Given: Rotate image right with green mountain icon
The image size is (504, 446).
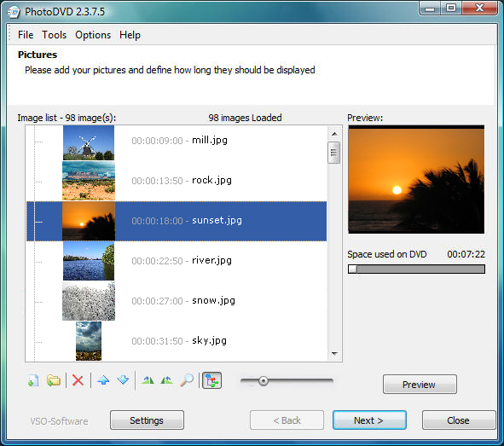Looking at the screenshot, I should pyautogui.click(x=167, y=380).
